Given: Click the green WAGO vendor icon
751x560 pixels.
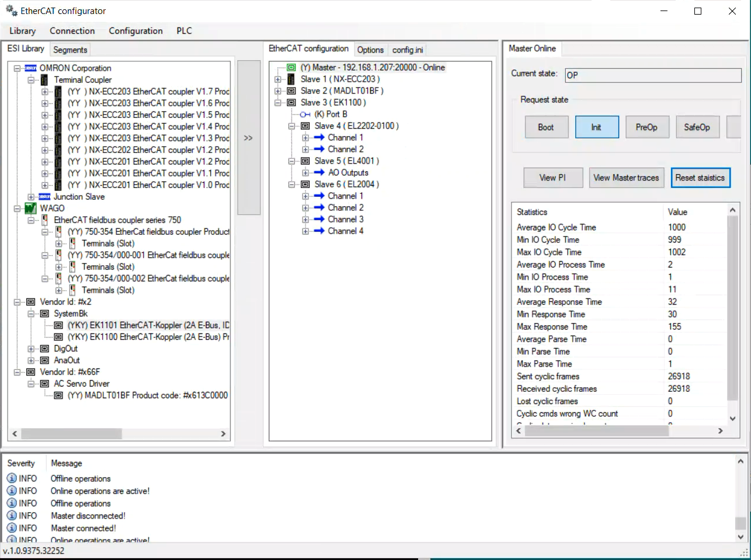Looking at the screenshot, I should click(x=31, y=208).
